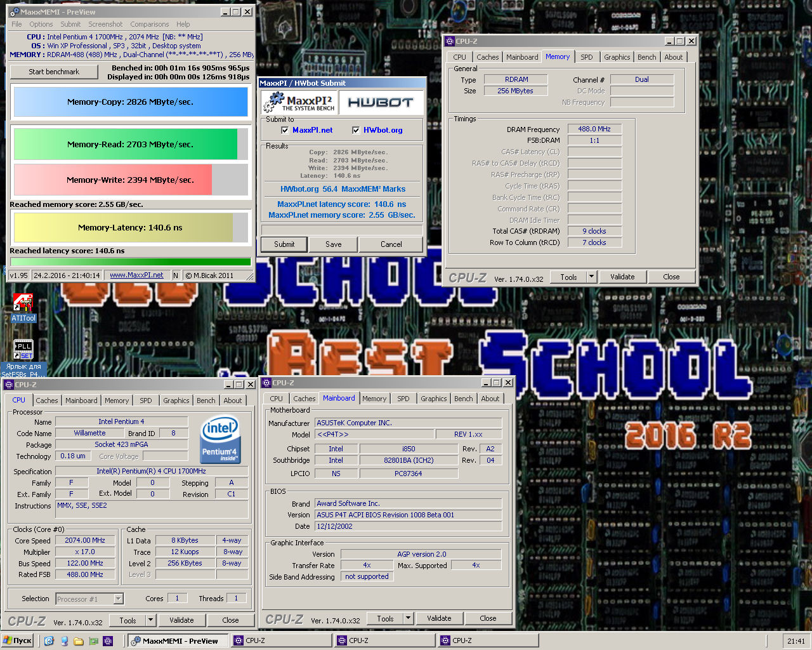Click the Memory-Latency result bar

[x=131, y=227]
